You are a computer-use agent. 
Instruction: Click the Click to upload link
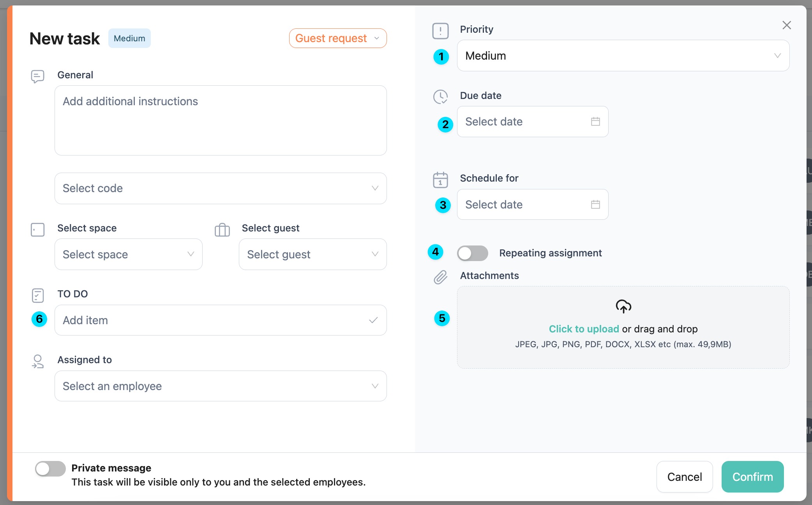584,329
